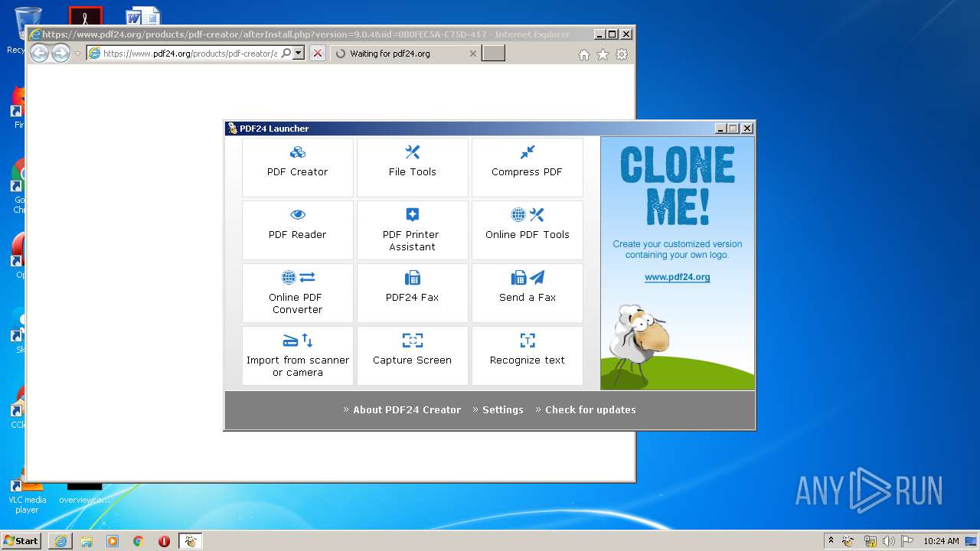
Task: Expand the address bar autocomplete dropdown
Action: (299, 54)
